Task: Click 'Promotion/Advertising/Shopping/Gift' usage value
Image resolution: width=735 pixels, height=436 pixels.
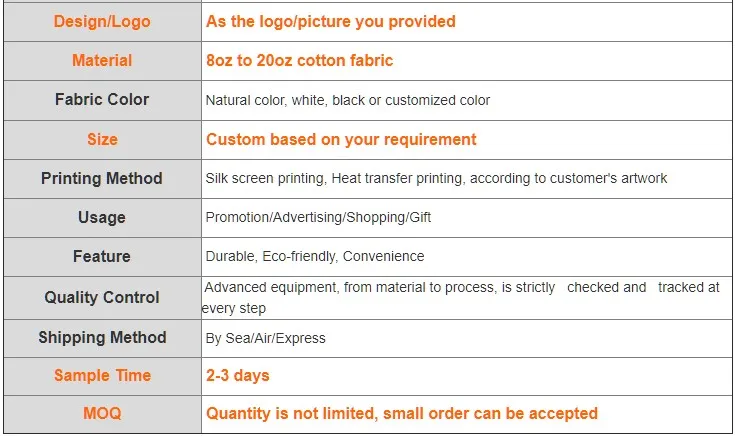Action: [x=318, y=217]
